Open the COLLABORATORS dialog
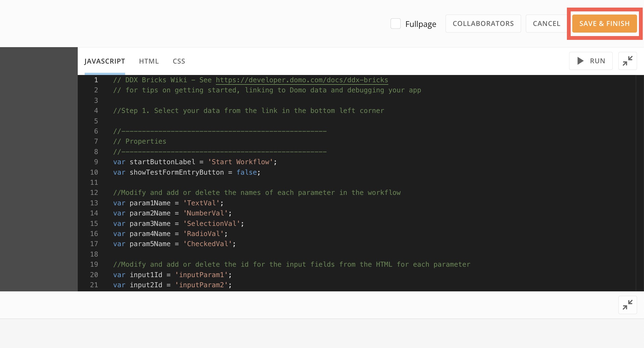The width and height of the screenshot is (644, 348). (483, 23)
